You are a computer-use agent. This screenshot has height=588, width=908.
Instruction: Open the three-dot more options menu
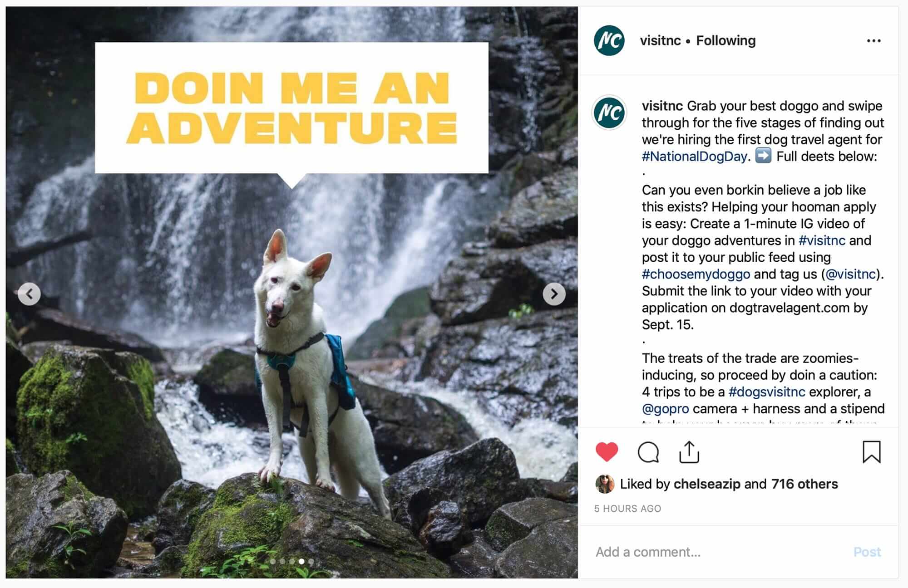click(873, 41)
